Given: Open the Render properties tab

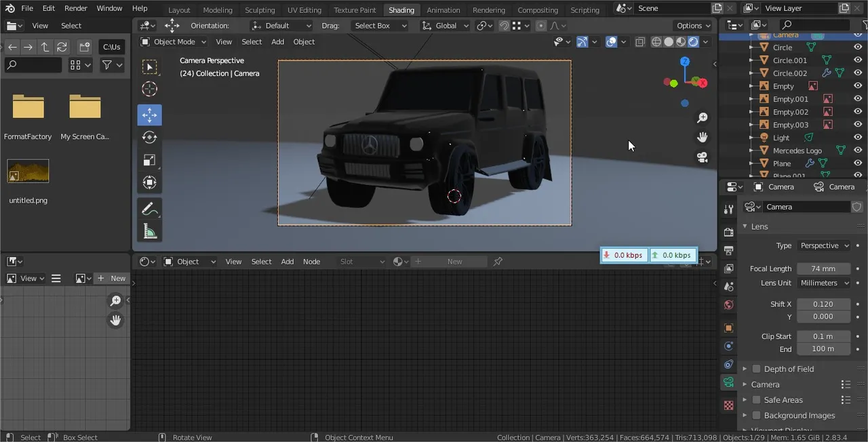Looking at the screenshot, I should [x=729, y=233].
